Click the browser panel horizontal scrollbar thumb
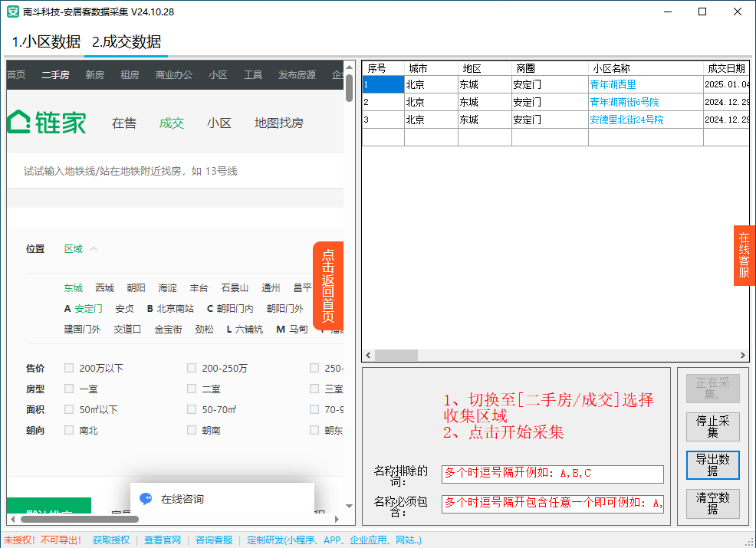The image size is (756, 548). [x=80, y=519]
